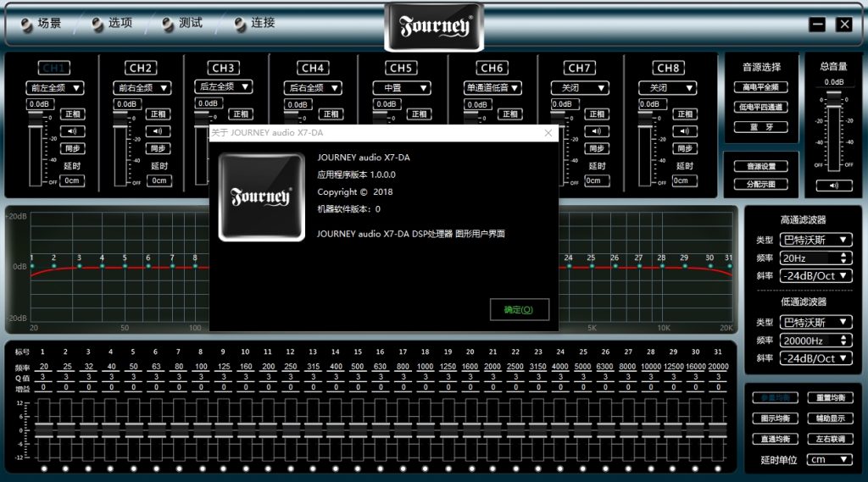Minimize the Journey DSP window

pos(817,25)
